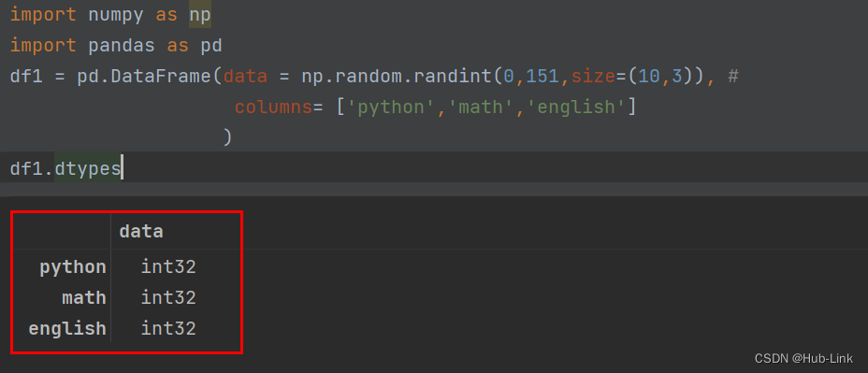Click the pd.DataFrame call text
The image size is (868, 373).
click(x=144, y=76)
